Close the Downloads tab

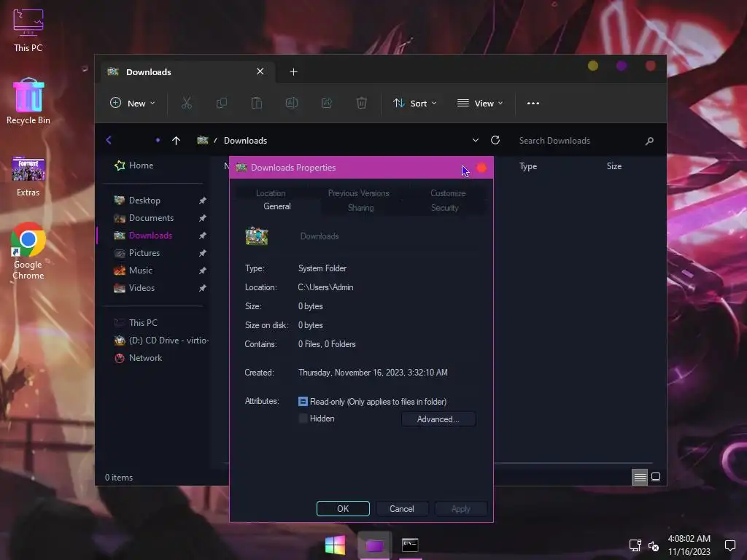tap(260, 71)
